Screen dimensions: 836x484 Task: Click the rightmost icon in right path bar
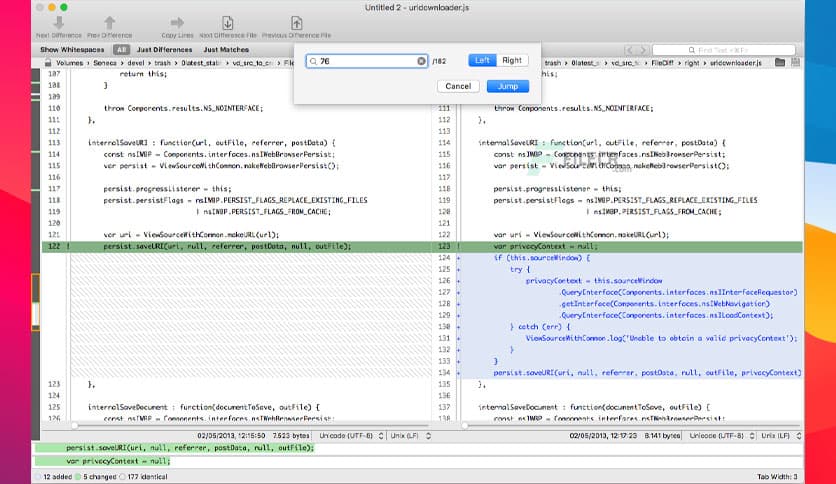795,62
